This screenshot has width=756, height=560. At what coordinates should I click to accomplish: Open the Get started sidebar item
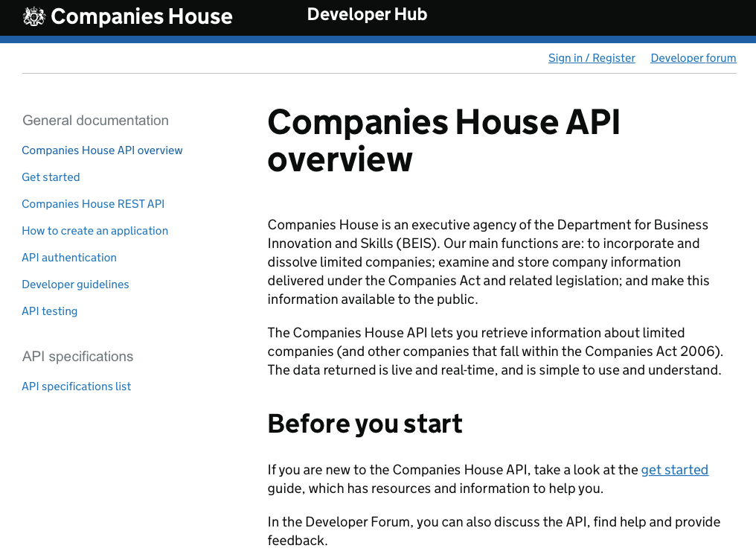coord(51,177)
